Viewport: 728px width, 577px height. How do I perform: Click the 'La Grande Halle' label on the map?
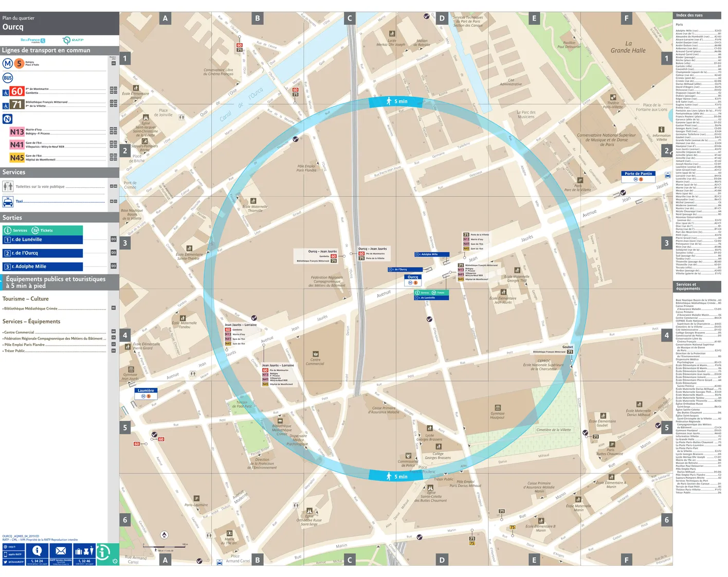628,47
